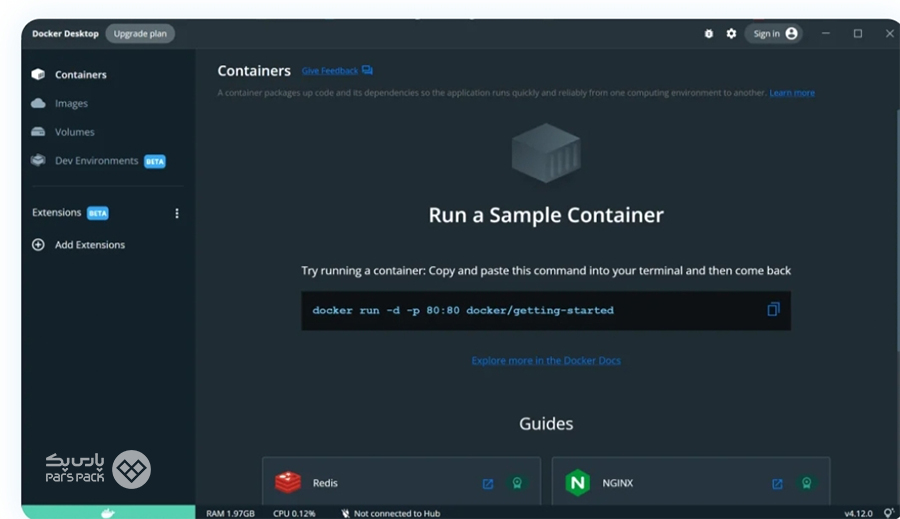This screenshot has height=519, width=900.
Task: Open NGINX guide external link icon
Action: click(x=777, y=484)
